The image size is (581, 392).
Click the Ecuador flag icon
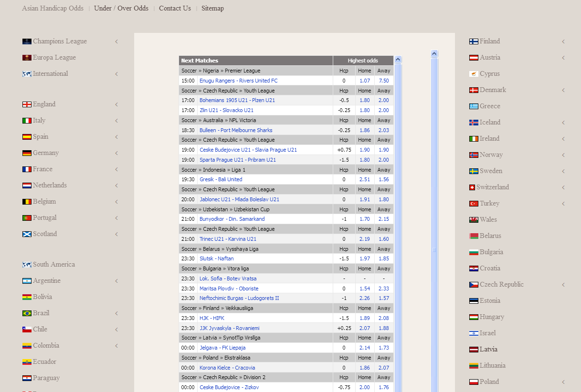click(27, 362)
